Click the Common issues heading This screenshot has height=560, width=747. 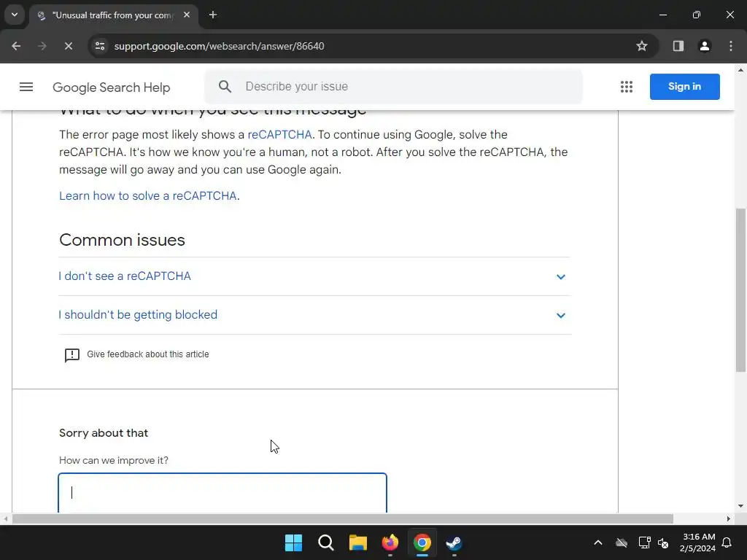(122, 240)
